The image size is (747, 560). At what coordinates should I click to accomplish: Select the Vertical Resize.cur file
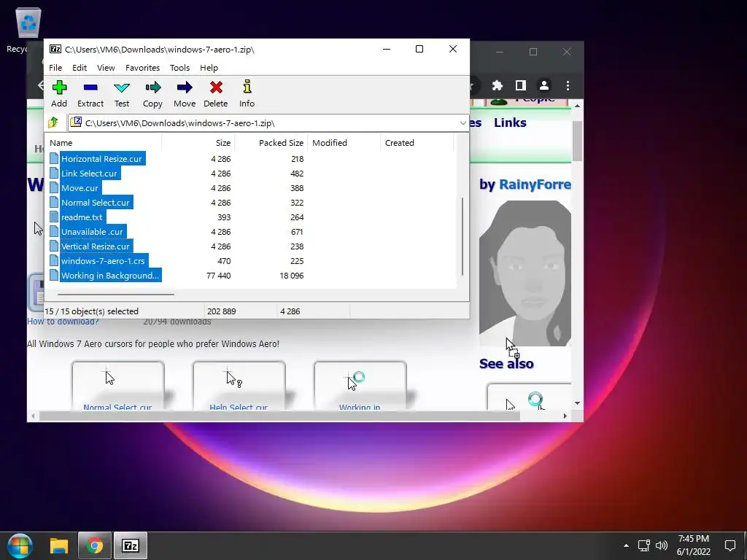(x=96, y=246)
